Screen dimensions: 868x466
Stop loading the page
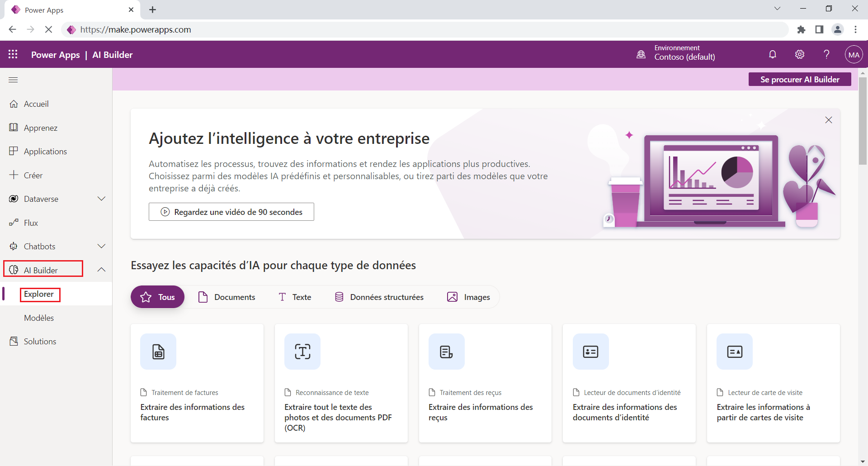coord(48,29)
